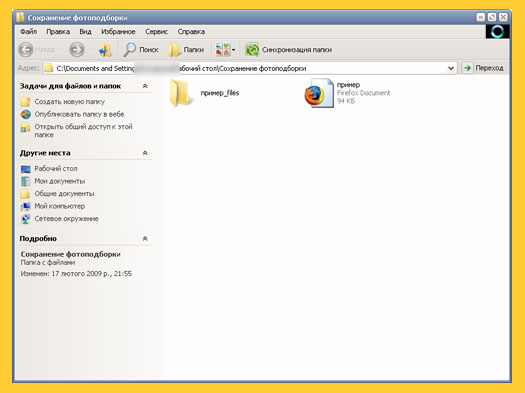Open Общие документы location link

pos(64,193)
